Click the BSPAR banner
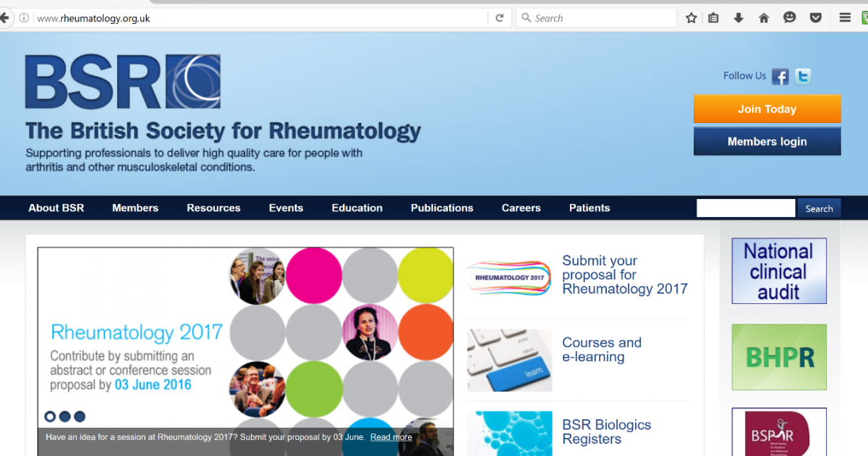 [779, 433]
